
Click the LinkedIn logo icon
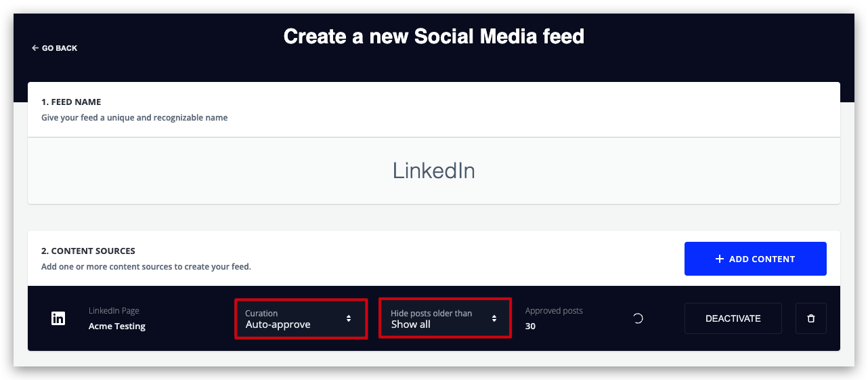click(x=58, y=318)
